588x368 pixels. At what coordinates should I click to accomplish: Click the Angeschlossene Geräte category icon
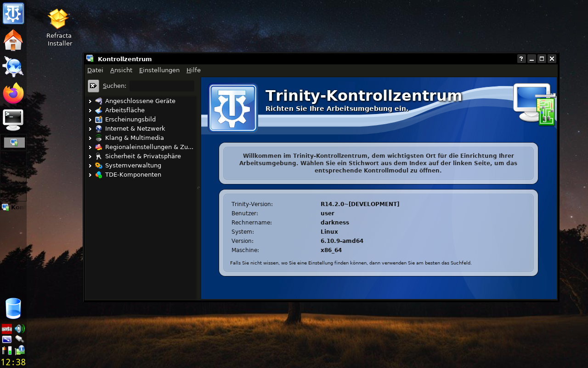(99, 101)
